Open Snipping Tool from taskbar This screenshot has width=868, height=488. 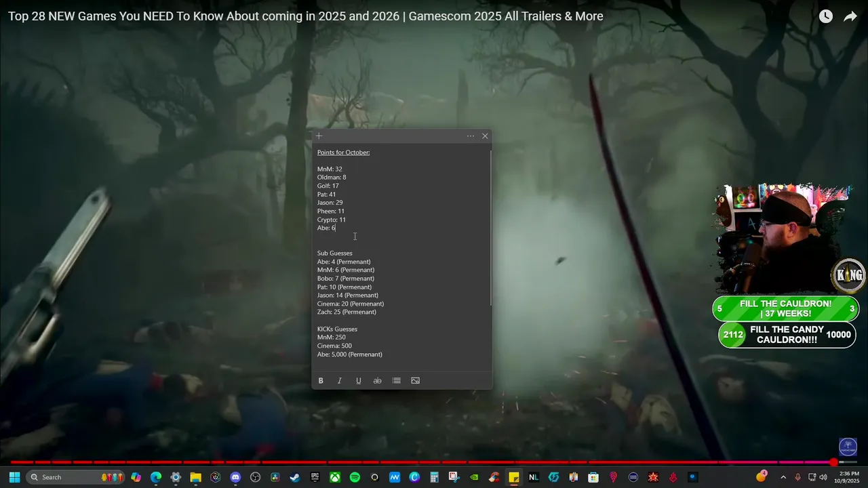click(454, 477)
